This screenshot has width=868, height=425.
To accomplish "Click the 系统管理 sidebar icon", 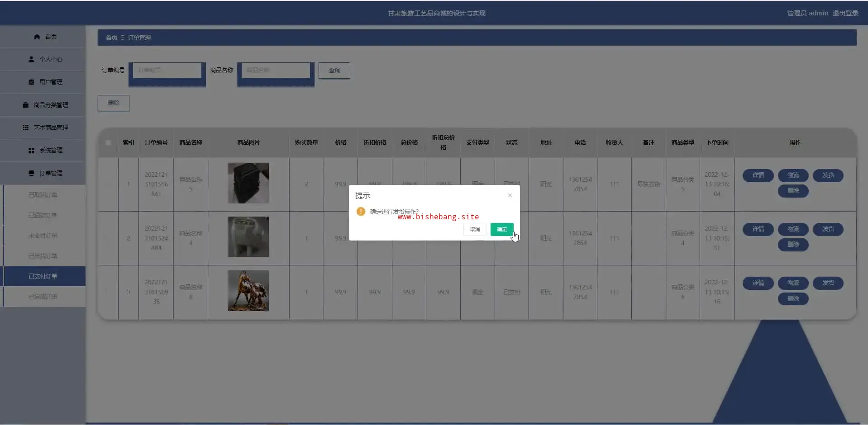I will (x=31, y=150).
